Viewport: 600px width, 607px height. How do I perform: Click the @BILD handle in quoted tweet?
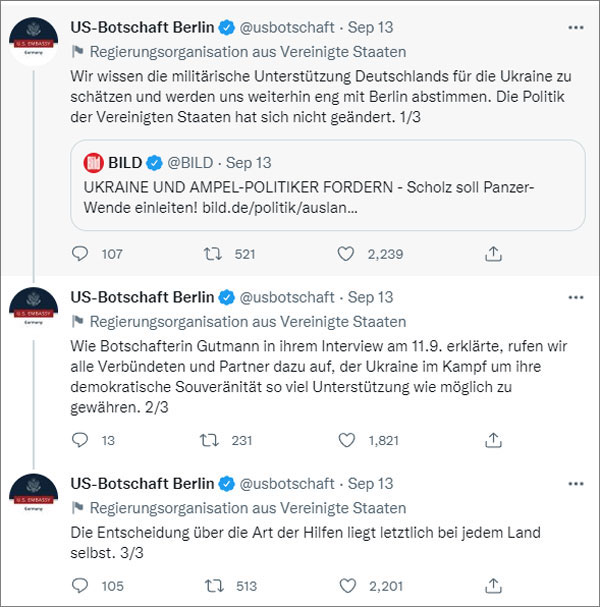195,162
